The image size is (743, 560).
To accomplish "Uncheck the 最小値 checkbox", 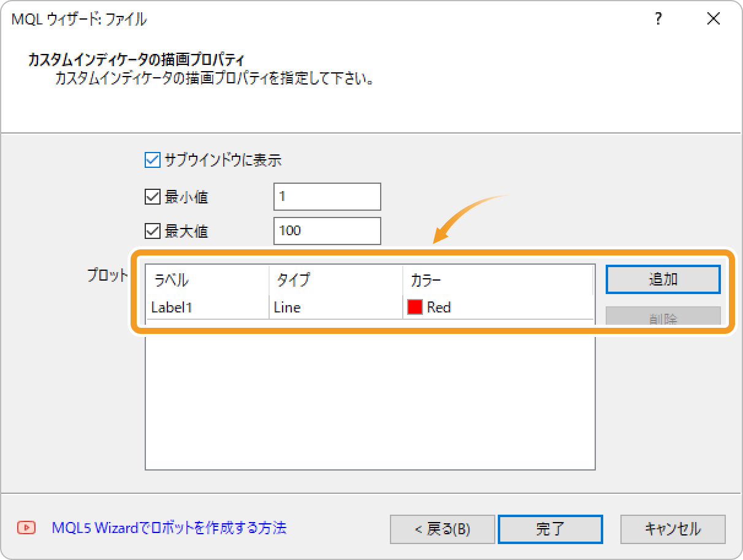I will pos(151,197).
